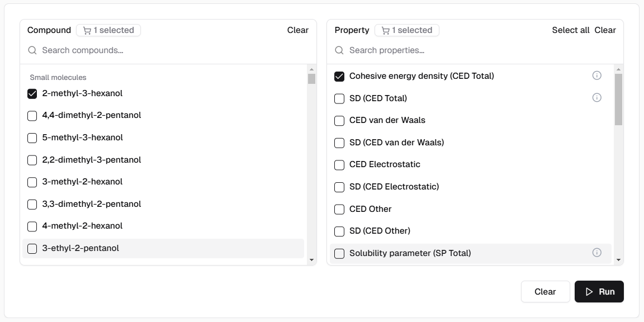Check the 4,4-dimethyl-2-pentanol checkbox

[32, 116]
